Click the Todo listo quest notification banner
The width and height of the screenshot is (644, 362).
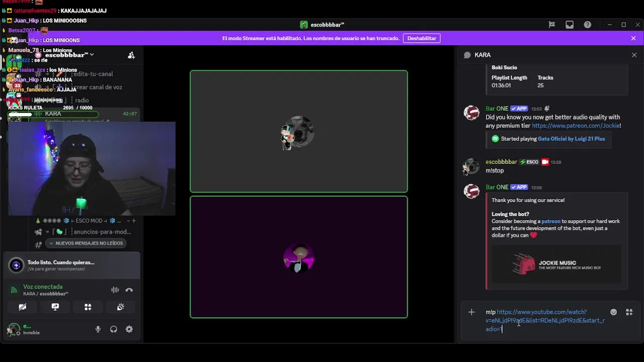click(x=71, y=265)
